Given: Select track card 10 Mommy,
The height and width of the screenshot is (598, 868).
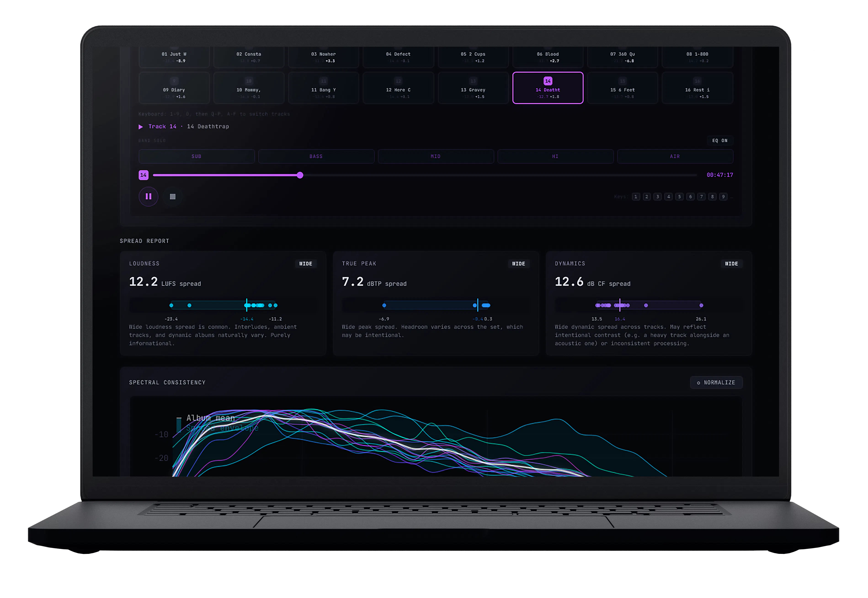Looking at the screenshot, I should click(x=249, y=88).
